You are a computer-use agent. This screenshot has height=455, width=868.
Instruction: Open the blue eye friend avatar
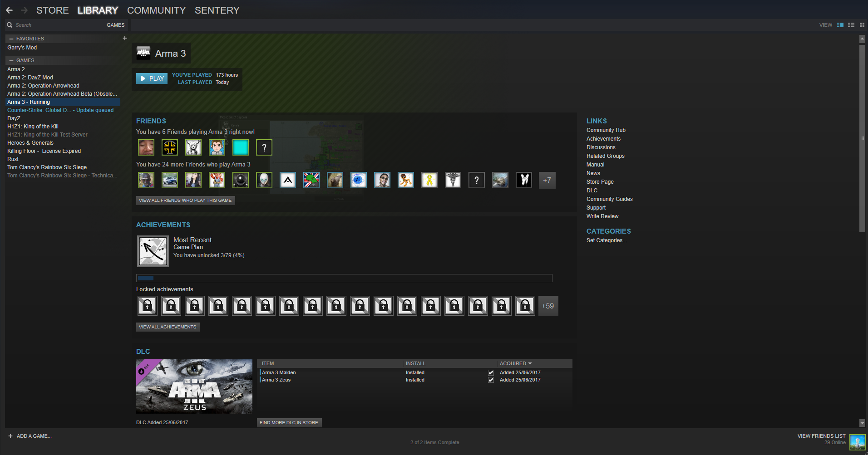359,180
